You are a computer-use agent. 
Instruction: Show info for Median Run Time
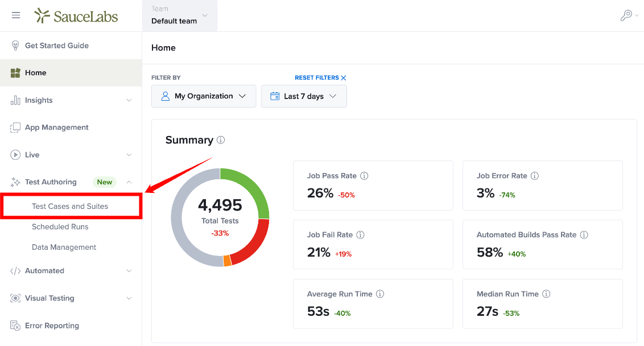pos(546,294)
